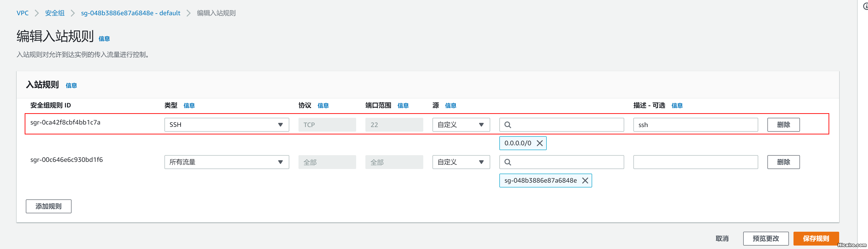Click 信息 link next to page title
This screenshot has width=868, height=249.
(104, 39)
